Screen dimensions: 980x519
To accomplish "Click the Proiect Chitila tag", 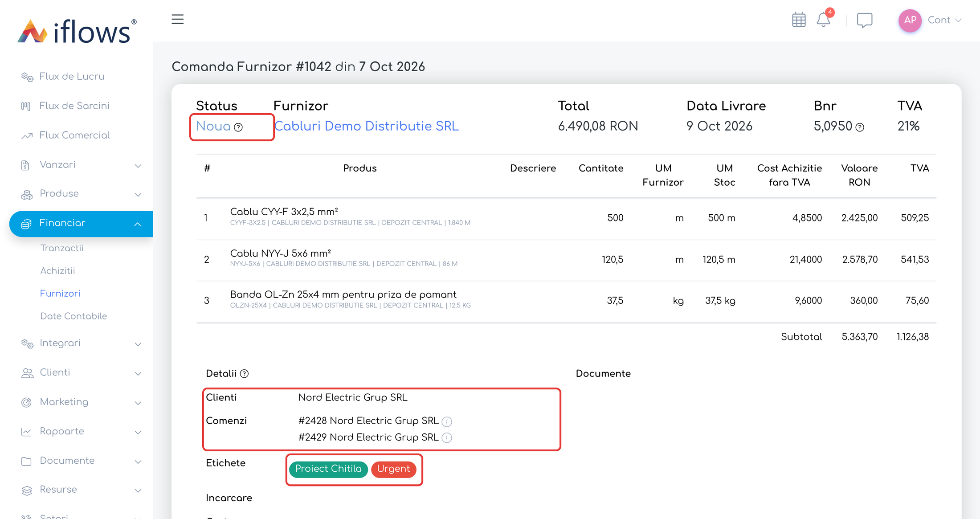I will click(328, 469).
